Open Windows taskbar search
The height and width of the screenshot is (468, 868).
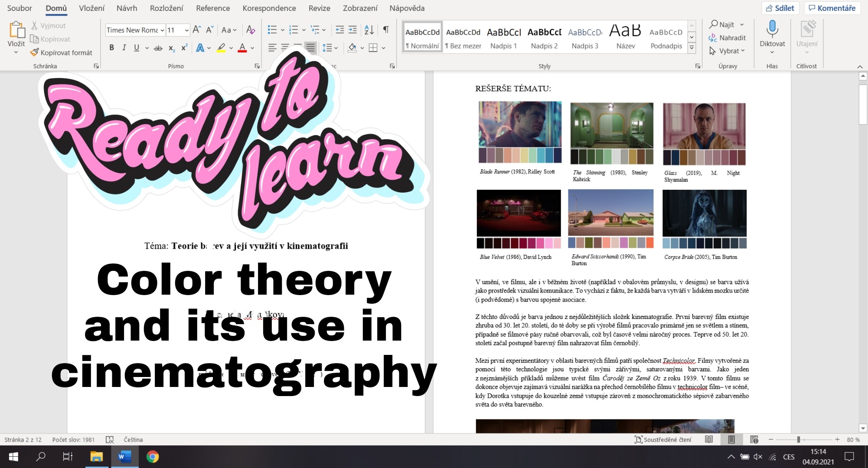pos(41,457)
